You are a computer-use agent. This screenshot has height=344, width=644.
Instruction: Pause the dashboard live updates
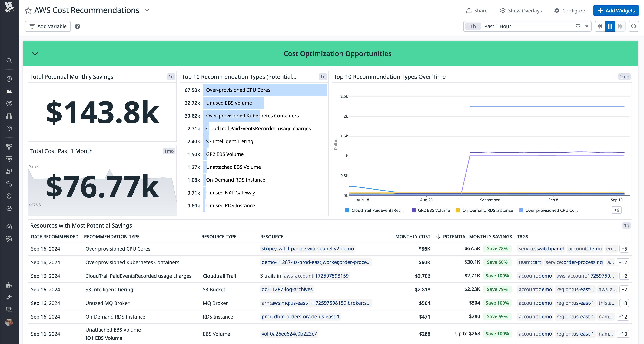(x=610, y=26)
